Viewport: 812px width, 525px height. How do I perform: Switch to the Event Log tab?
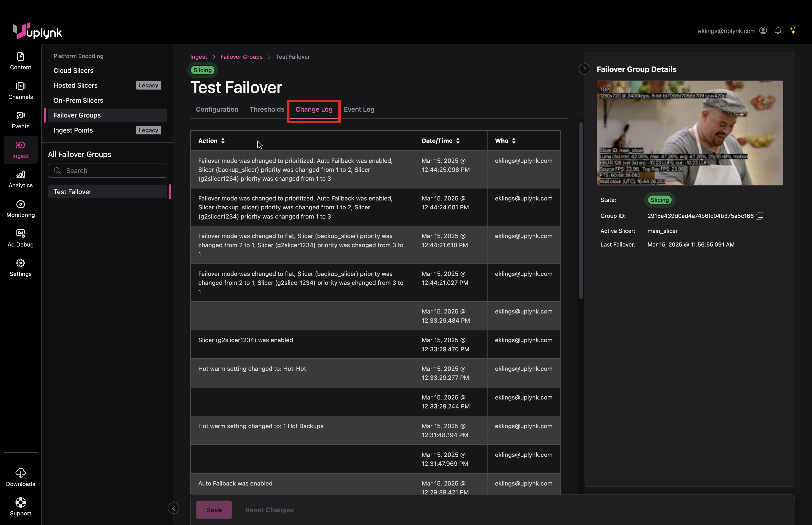[359, 110]
